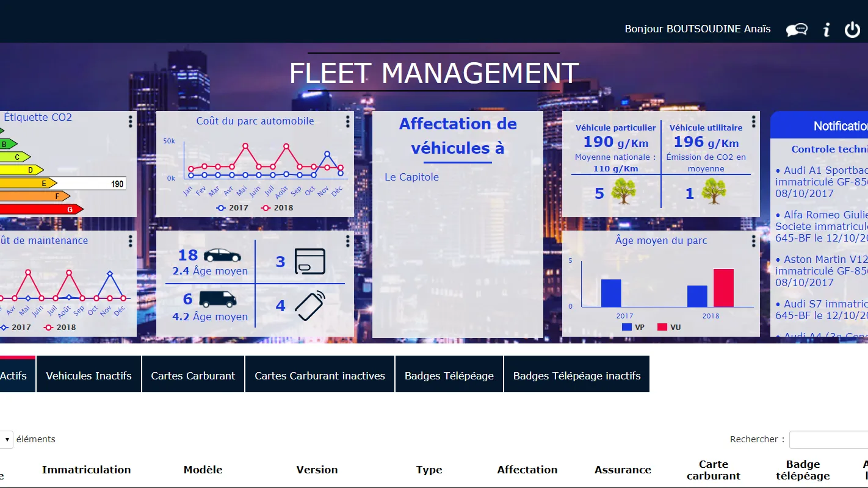Click Véhicule utilitaire 196 g/Km value
Screen dimensions: 868x488
tap(706, 142)
